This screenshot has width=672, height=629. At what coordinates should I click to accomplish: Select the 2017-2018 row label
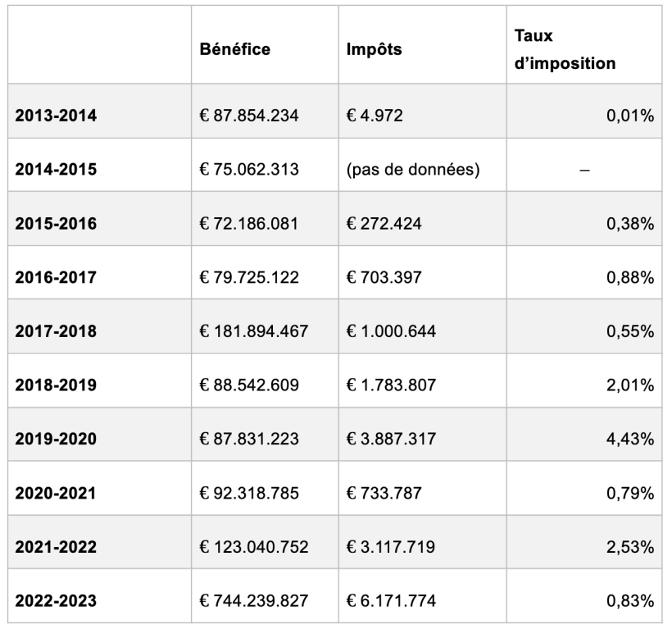point(57,332)
